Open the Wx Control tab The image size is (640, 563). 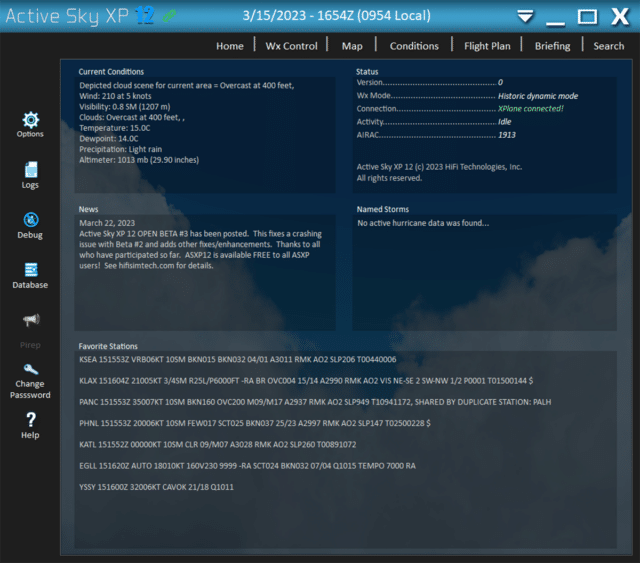click(291, 46)
